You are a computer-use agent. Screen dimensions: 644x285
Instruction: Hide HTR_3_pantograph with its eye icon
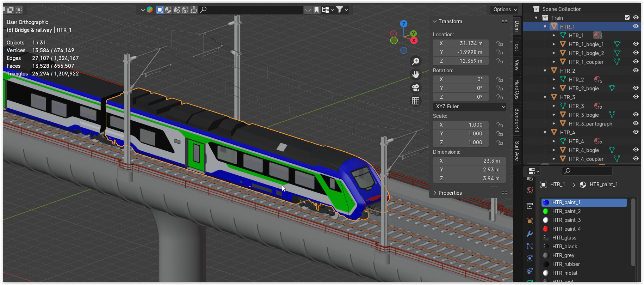(636, 123)
